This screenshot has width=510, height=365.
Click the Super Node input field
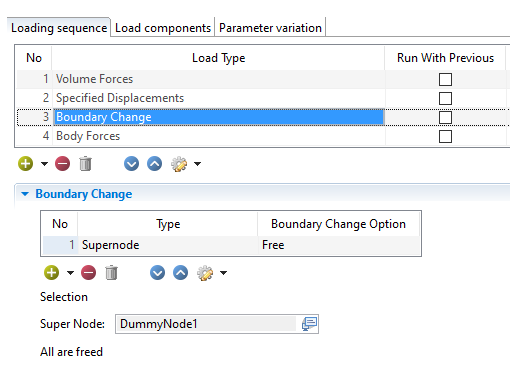pyautogui.click(x=206, y=324)
